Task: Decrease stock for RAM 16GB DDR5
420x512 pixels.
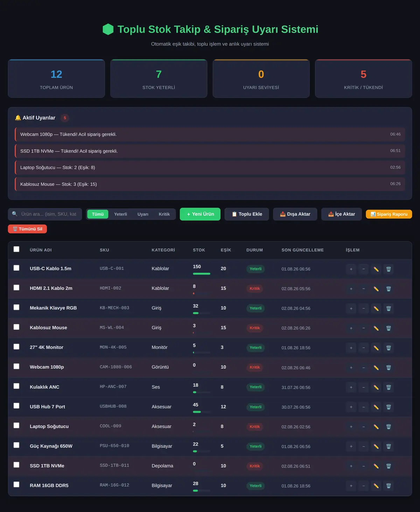Action: [364, 486]
